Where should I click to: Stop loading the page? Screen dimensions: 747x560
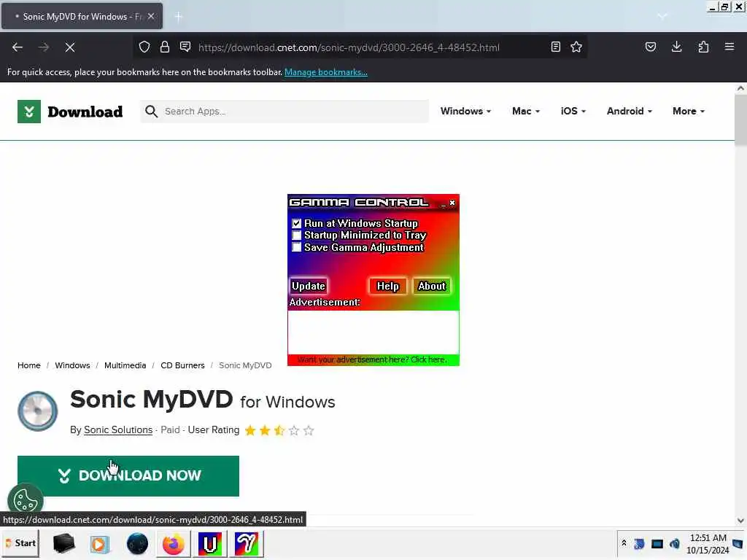[69, 47]
